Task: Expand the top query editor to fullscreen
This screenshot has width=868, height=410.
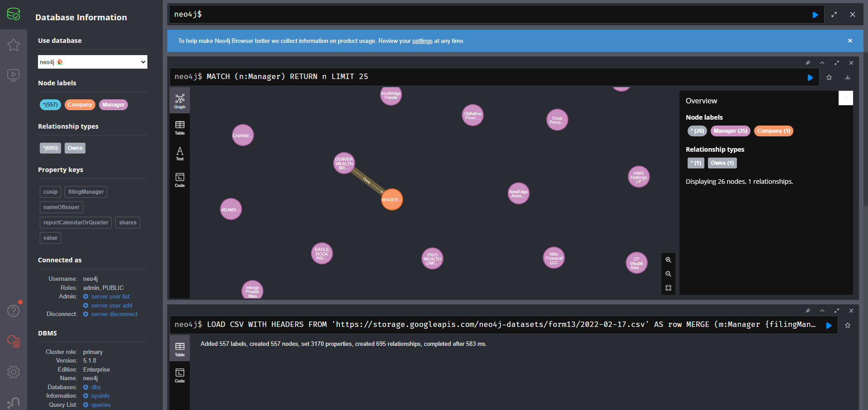Action: coord(834,14)
